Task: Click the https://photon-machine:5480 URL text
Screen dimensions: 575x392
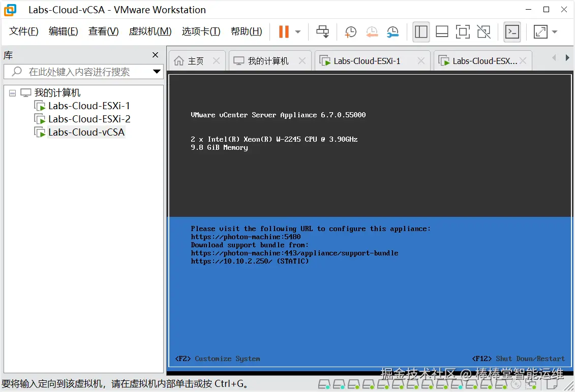Action: click(246, 237)
